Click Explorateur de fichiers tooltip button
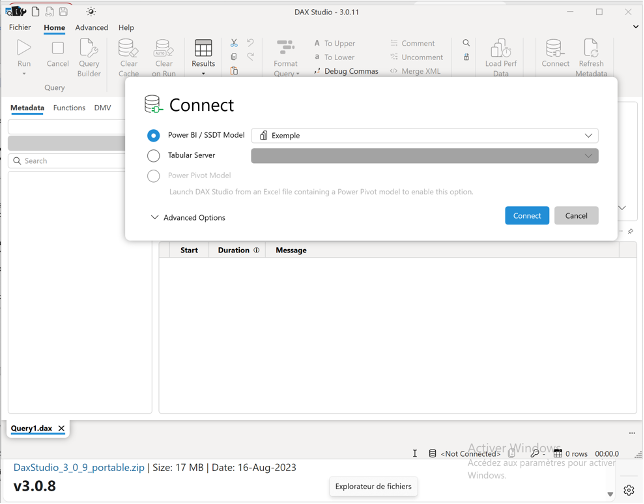The height and width of the screenshot is (504, 644). pos(373,486)
